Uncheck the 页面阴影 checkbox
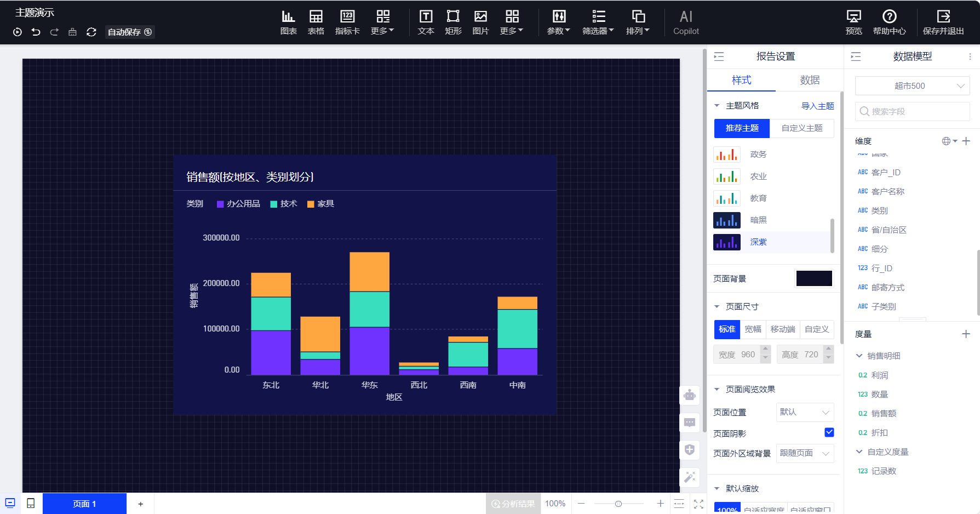 [x=829, y=432]
